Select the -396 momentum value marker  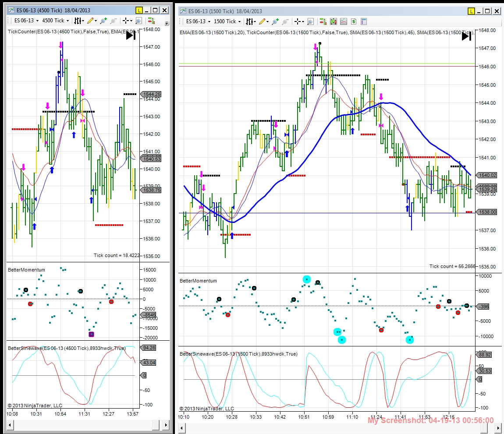(x=483, y=307)
